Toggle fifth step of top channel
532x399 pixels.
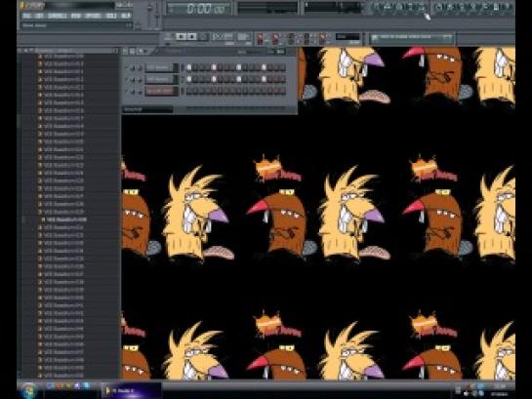(x=214, y=67)
